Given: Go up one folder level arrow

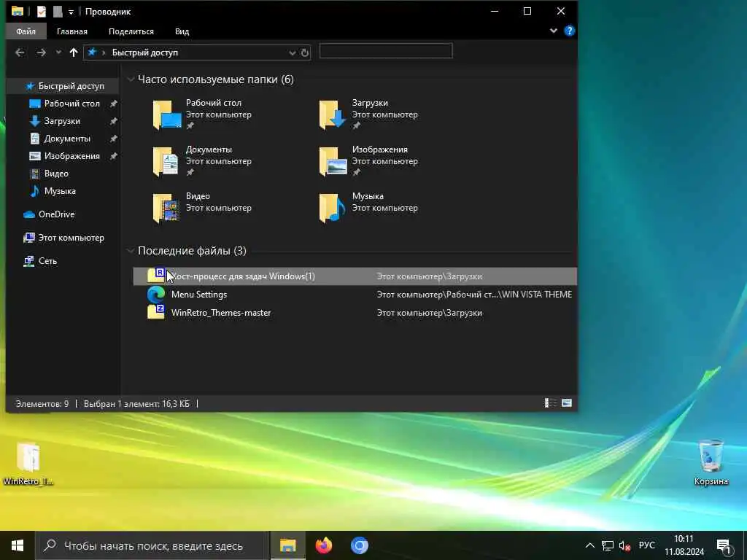Looking at the screenshot, I should [74, 52].
